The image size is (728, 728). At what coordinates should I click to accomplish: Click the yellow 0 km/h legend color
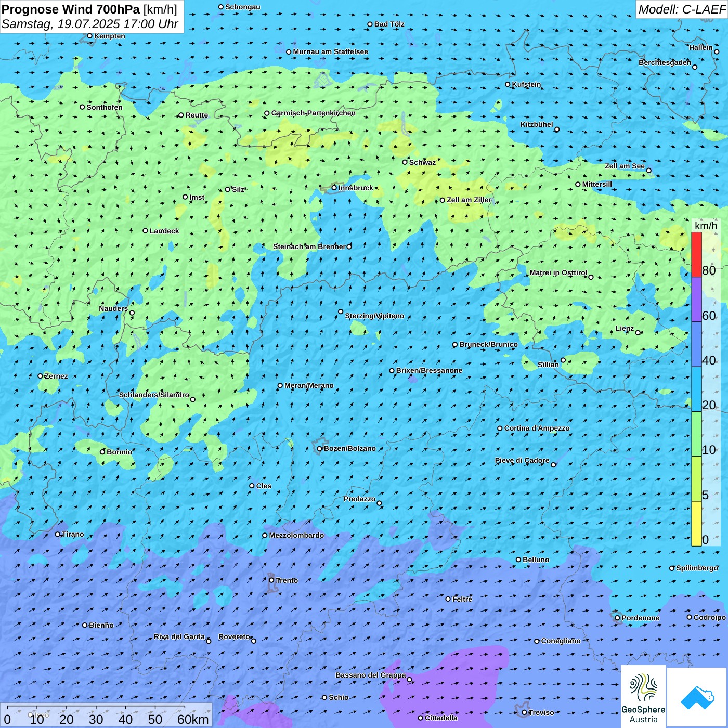click(696, 524)
